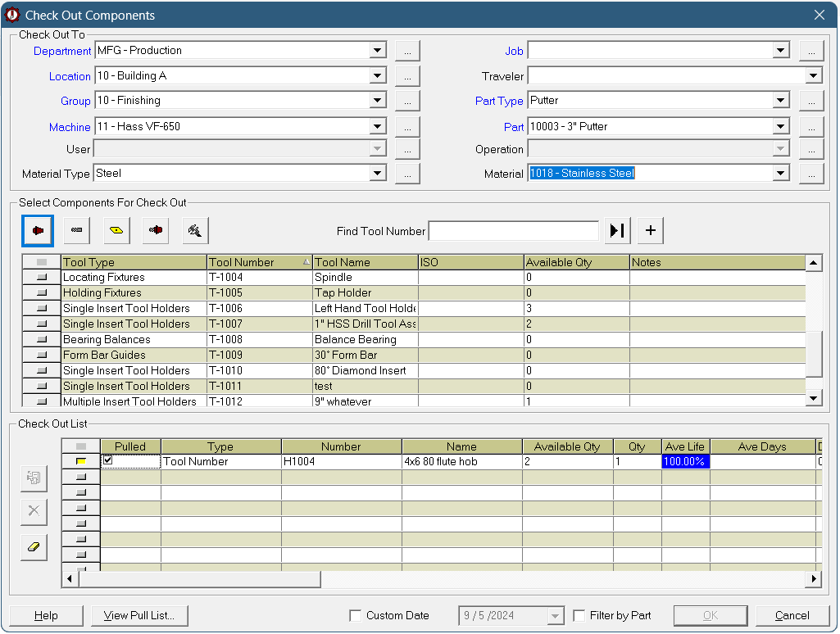
Task: Select the yellow insert icon button
Action: pyautogui.click(x=116, y=231)
